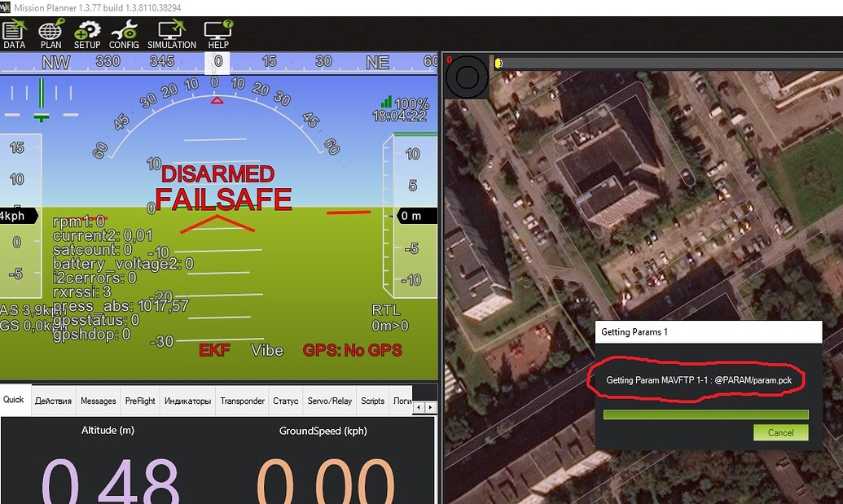Open the PreFlight tab
This screenshot has height=504, width=843.
[x=139, y=401]
